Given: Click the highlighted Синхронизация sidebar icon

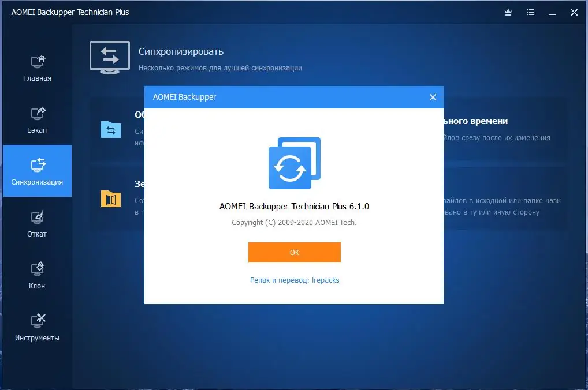Looking at the screenshot, I should (x=36, y=165).
